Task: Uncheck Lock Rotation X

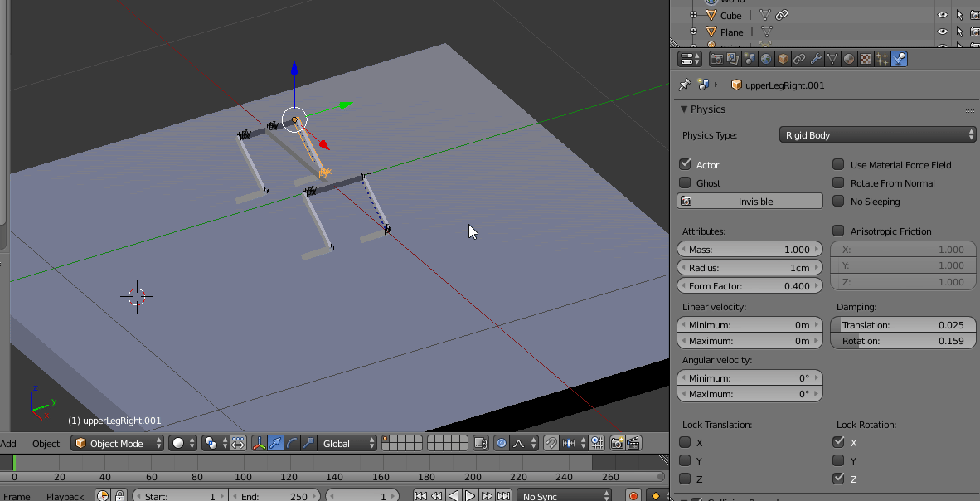Action: pos(837,442)
